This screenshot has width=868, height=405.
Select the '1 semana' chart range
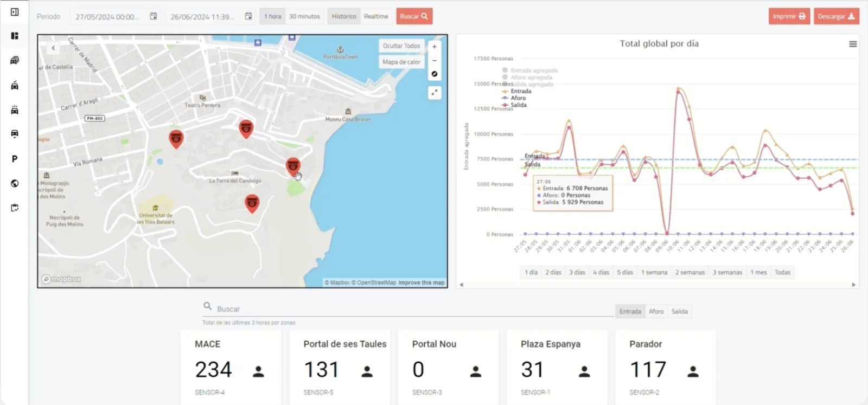[654, 272]
